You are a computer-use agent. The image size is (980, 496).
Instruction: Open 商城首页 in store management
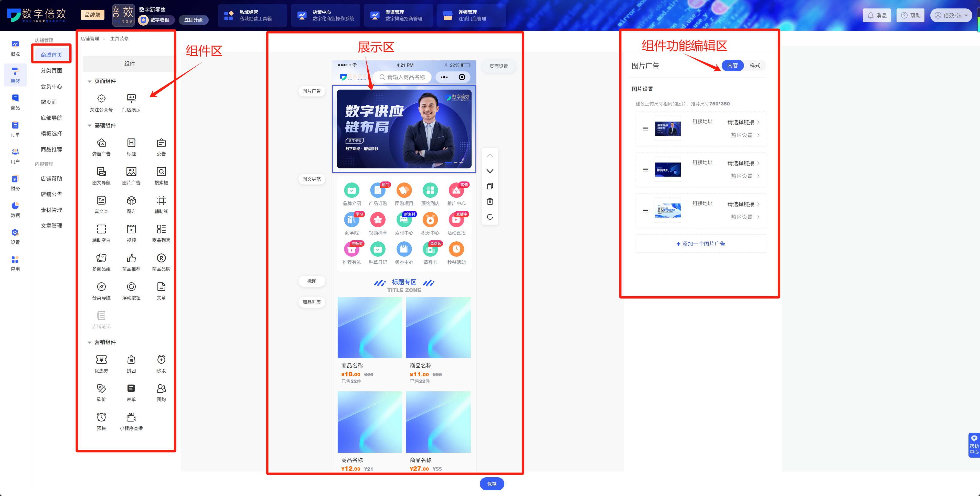[51, 55]
